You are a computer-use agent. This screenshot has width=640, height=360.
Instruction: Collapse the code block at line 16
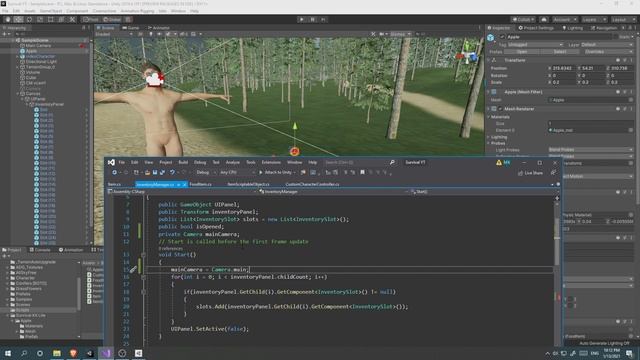tap(143, 277)
